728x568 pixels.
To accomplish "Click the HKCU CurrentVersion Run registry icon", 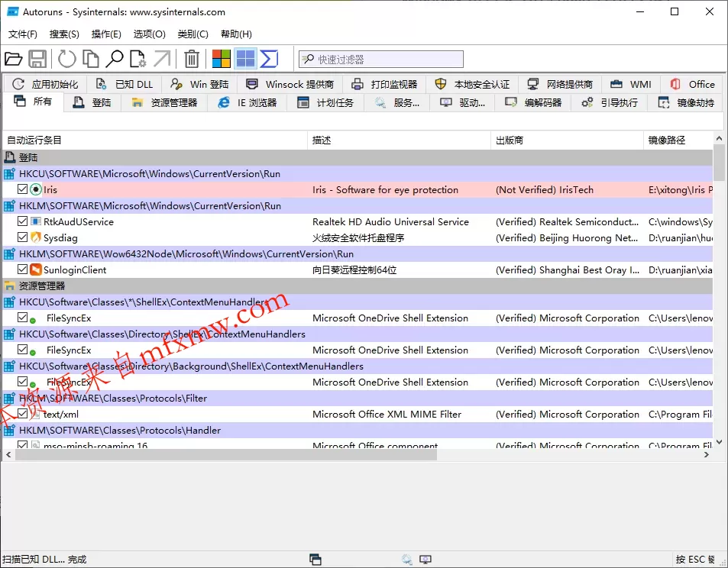I will coord(9,173).
